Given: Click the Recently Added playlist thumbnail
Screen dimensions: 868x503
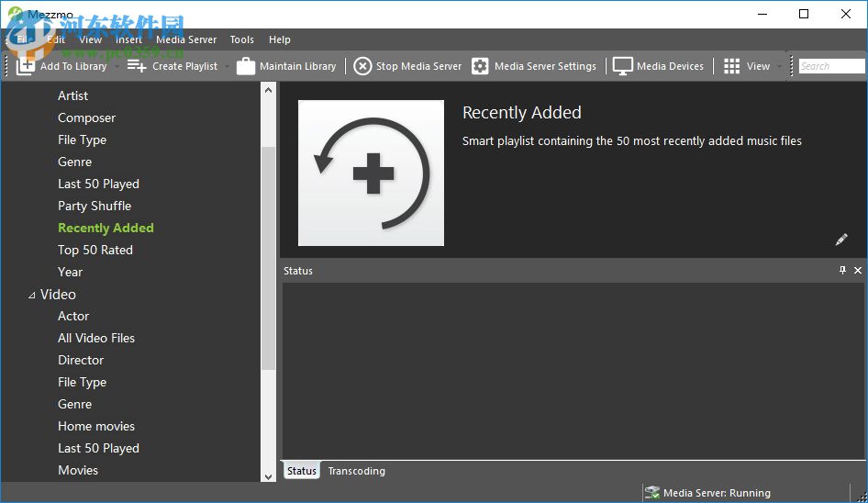Looking at the screenshot, I should (x=371, y=173).
